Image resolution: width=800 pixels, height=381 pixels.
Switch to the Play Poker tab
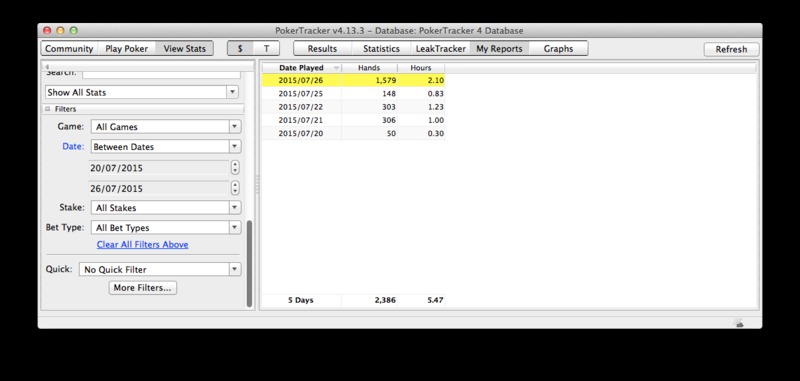click(126, 48)
